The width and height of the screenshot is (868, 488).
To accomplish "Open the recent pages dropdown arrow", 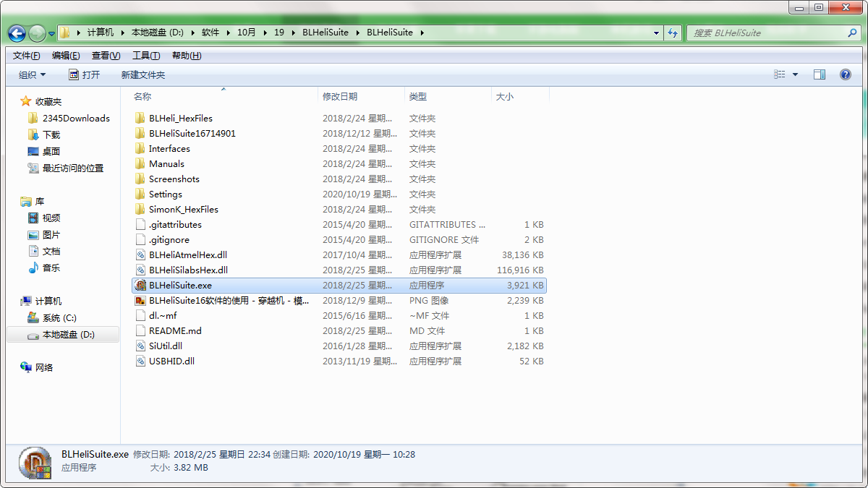I will [52, 33].
